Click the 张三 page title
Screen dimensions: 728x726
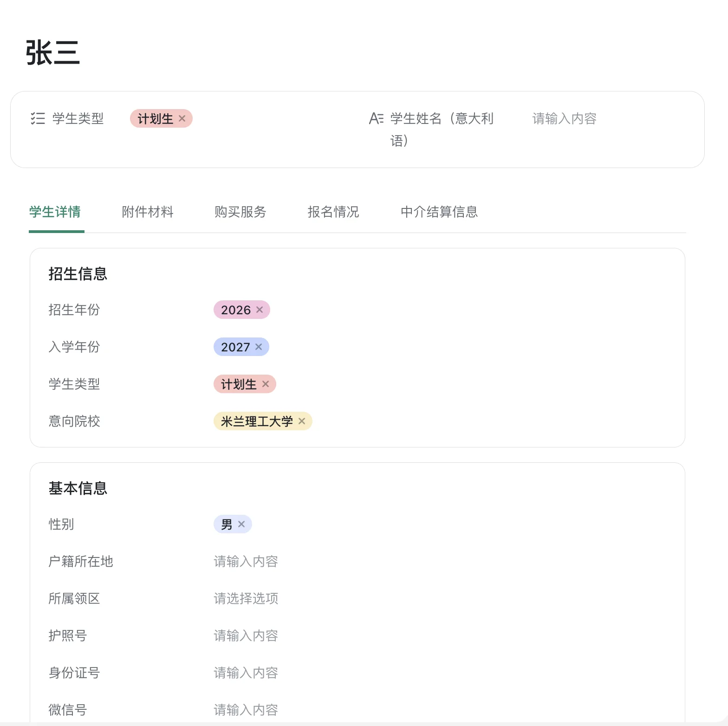(x=53, y=52)
